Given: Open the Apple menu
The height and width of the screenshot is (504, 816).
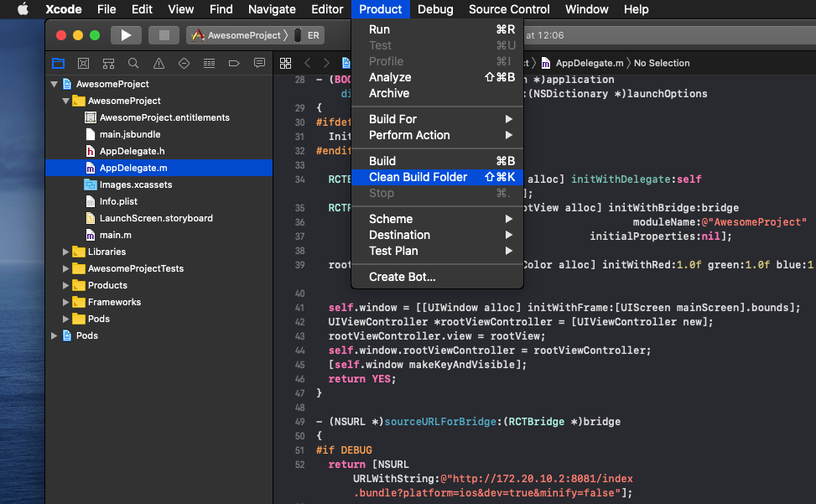Looking at the screenshot, I should (23, 9).
